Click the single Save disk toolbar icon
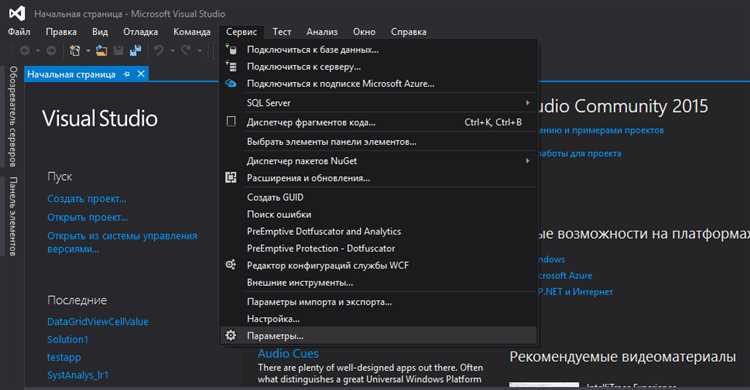The height and width of the screenshot is (390, 750). pos(118,50)
